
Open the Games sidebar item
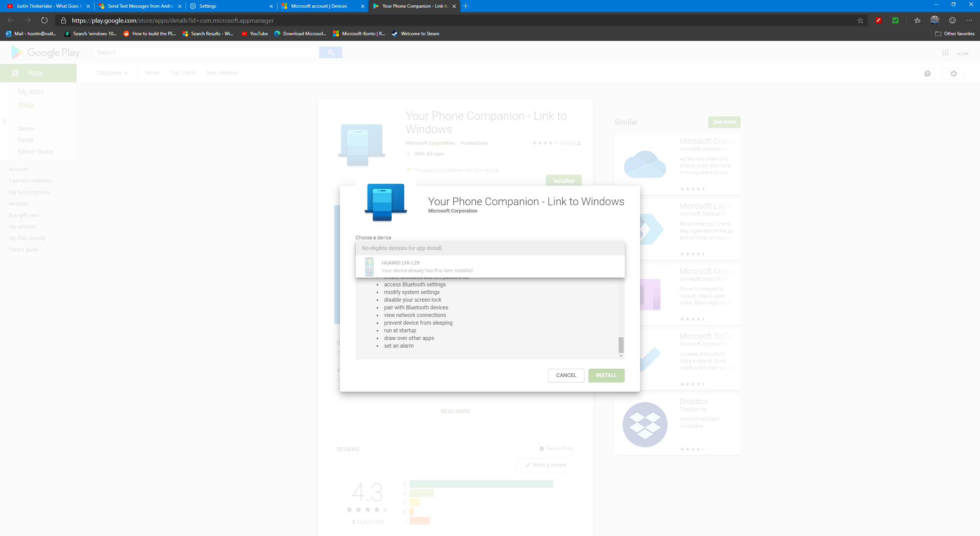[26, 129]
